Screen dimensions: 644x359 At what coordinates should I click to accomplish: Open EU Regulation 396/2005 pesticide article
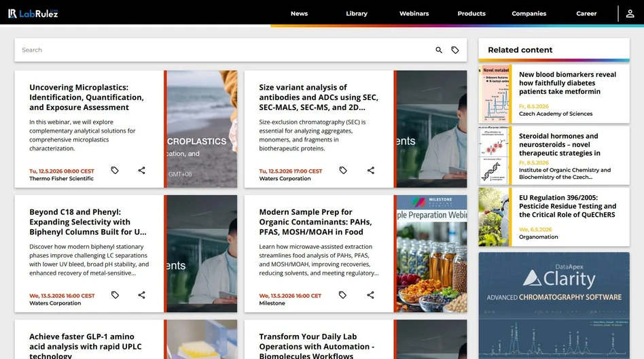pyautogui.click(x=568, y=206)
